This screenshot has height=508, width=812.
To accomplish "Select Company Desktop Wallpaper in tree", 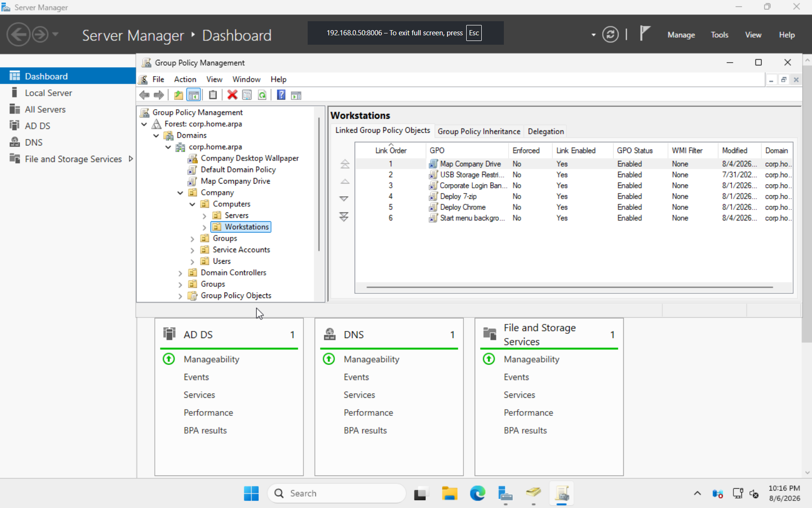I will pos(249,158).
